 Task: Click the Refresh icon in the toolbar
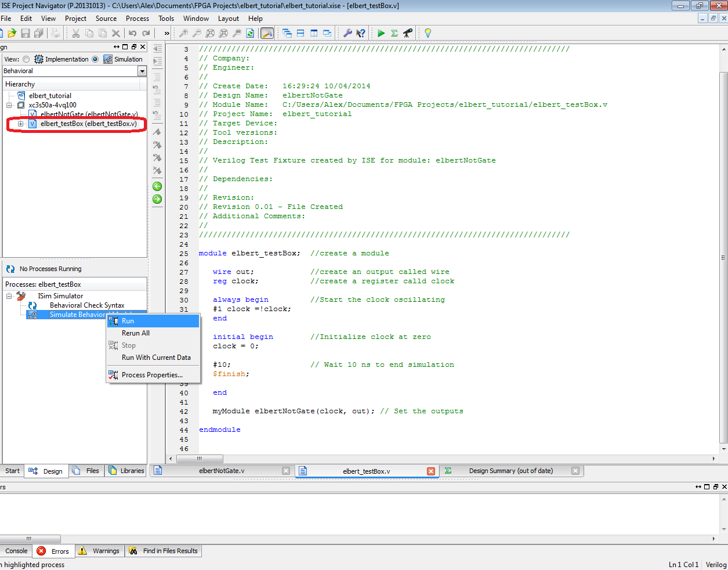pos(250,33)
